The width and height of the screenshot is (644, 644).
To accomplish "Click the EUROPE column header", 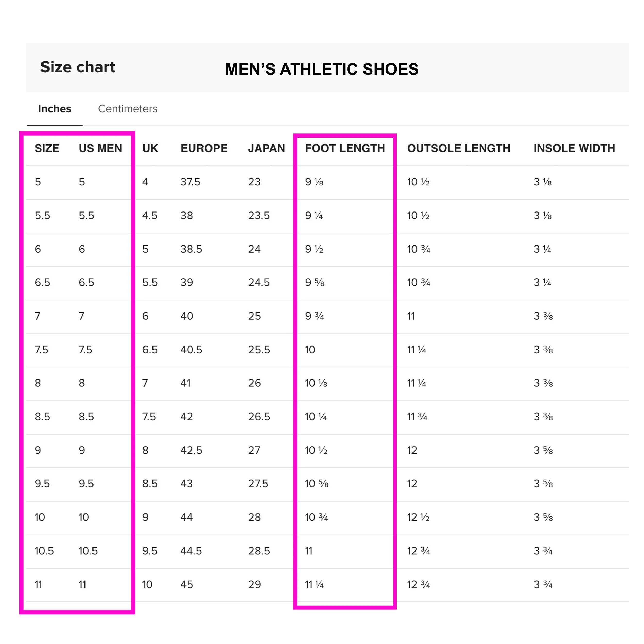I will (204, 148).
